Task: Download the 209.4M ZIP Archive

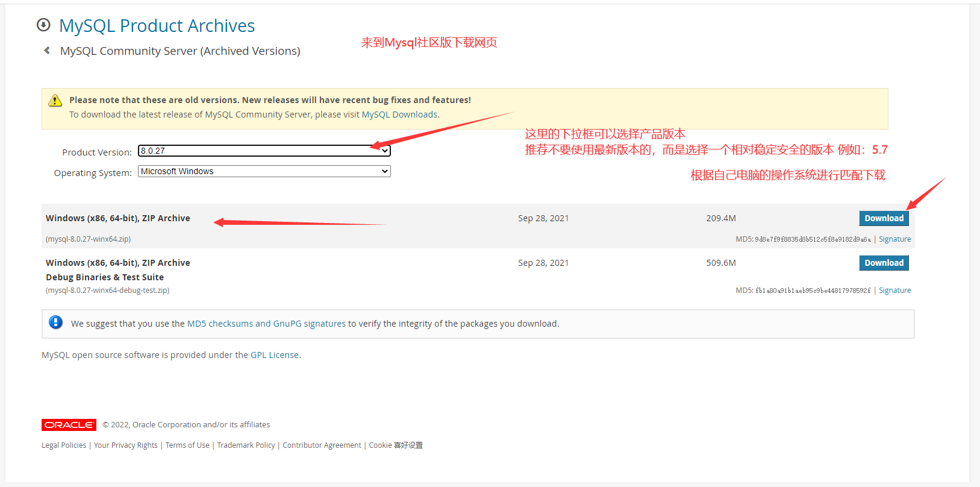Action: click(x=884, y=218)
